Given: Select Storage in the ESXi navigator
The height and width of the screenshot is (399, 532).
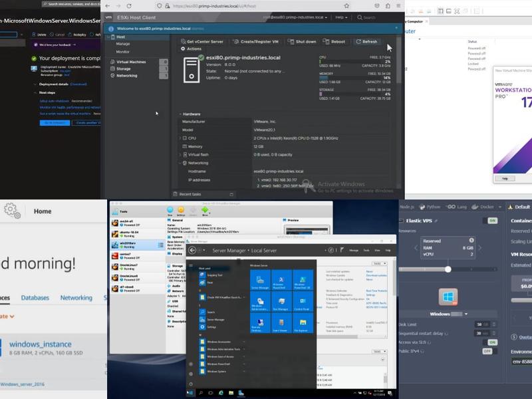Looking at the screenshot, I should pos(123,68).
